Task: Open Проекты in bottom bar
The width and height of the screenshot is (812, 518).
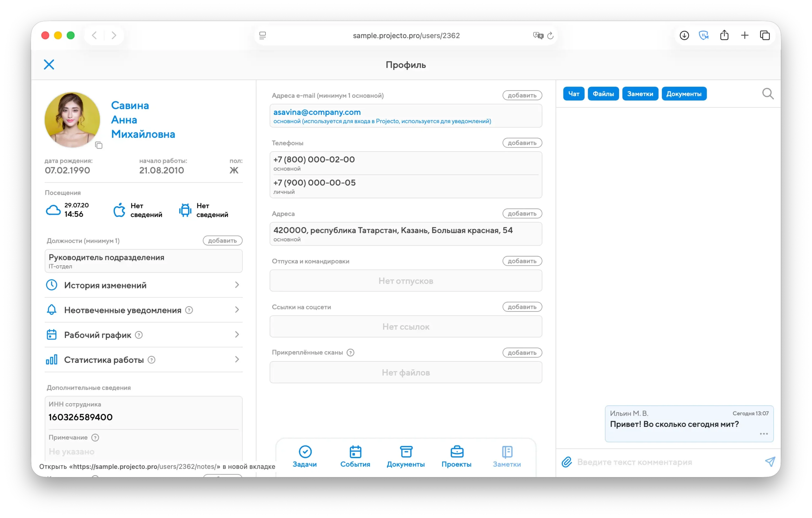Action: coord(456,456)
